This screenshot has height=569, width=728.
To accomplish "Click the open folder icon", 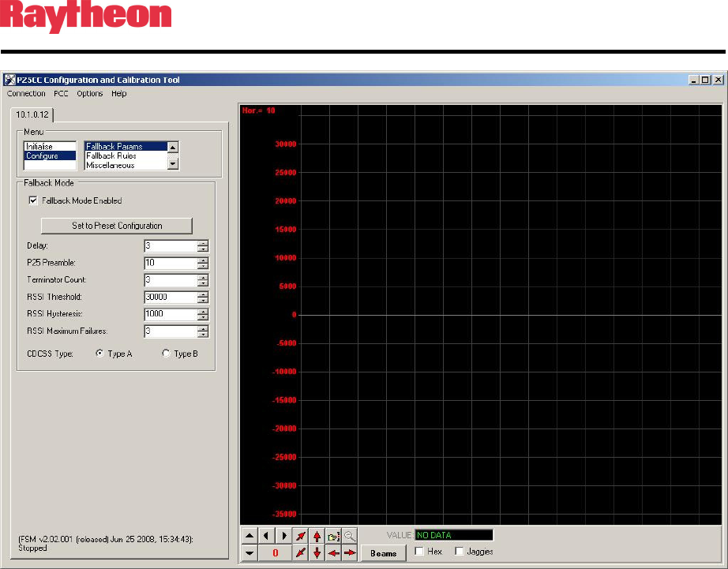I will (x=334, y=536).
